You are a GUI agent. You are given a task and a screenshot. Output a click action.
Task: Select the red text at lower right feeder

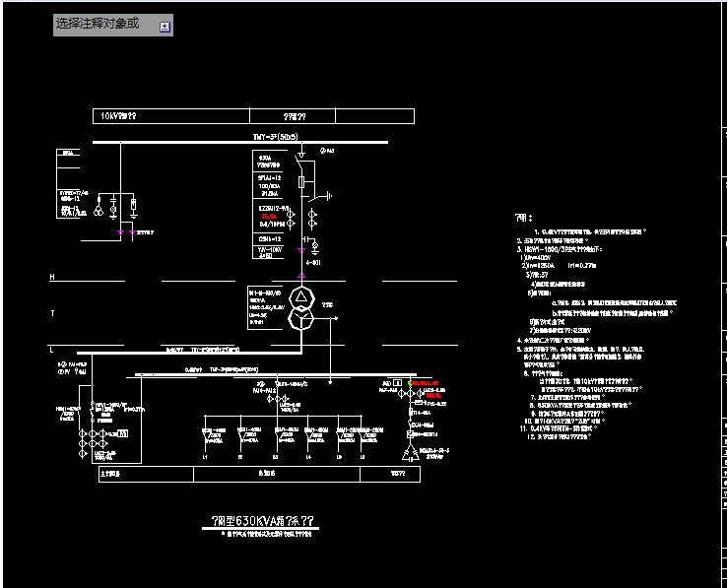pos(427,383)
